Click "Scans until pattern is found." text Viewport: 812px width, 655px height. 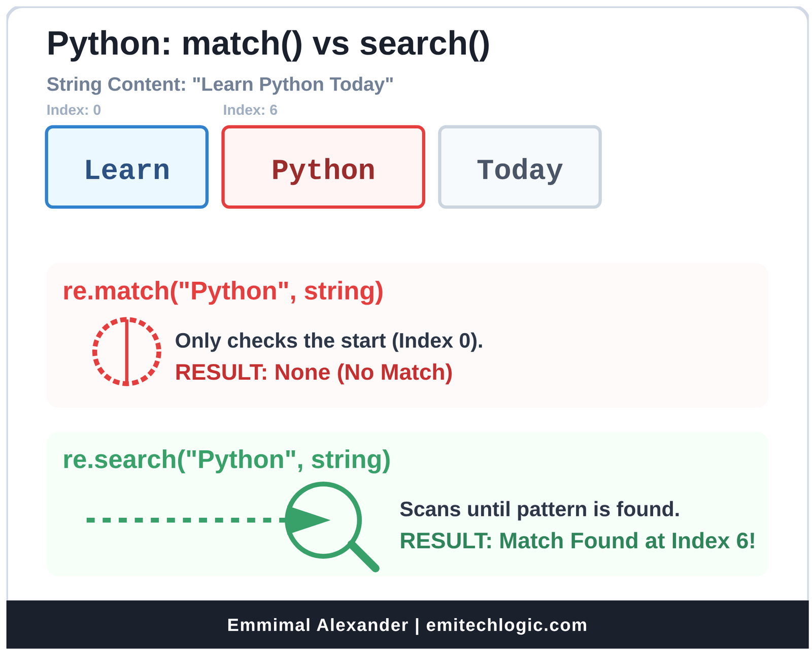coord(539,509)
